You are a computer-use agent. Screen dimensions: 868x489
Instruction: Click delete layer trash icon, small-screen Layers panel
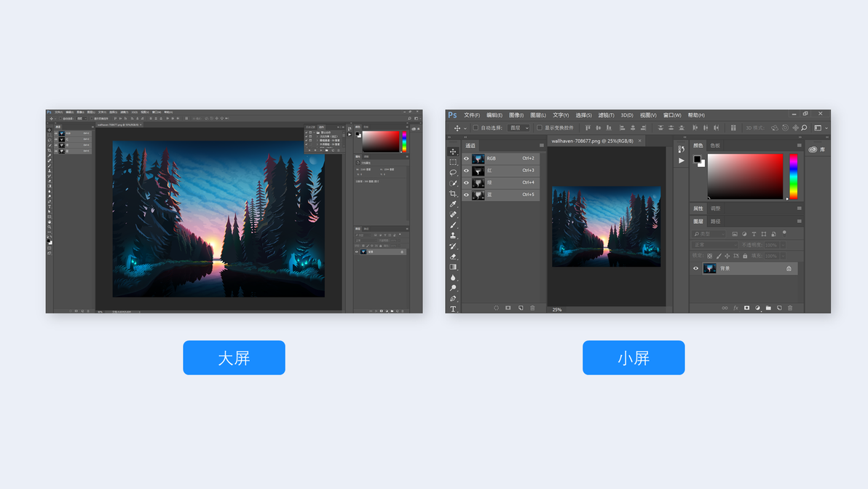pos(790,308)
